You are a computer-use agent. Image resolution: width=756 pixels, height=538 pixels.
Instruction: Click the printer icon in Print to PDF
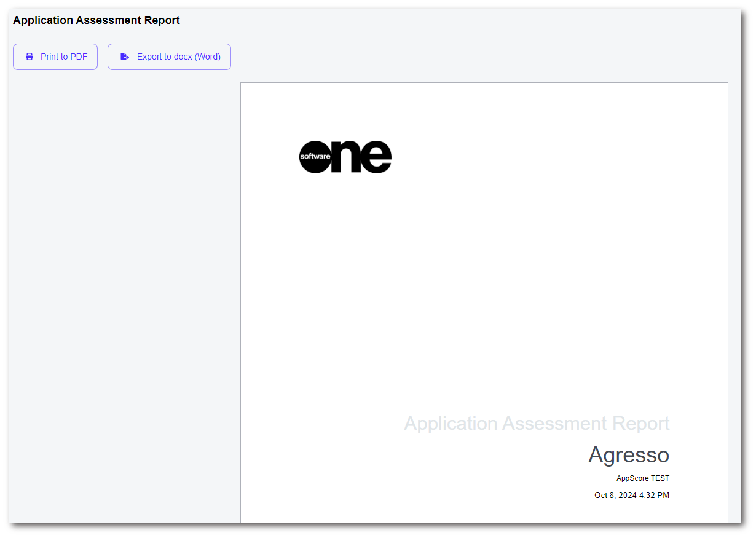pyautogui.click(x=30, y=57)
